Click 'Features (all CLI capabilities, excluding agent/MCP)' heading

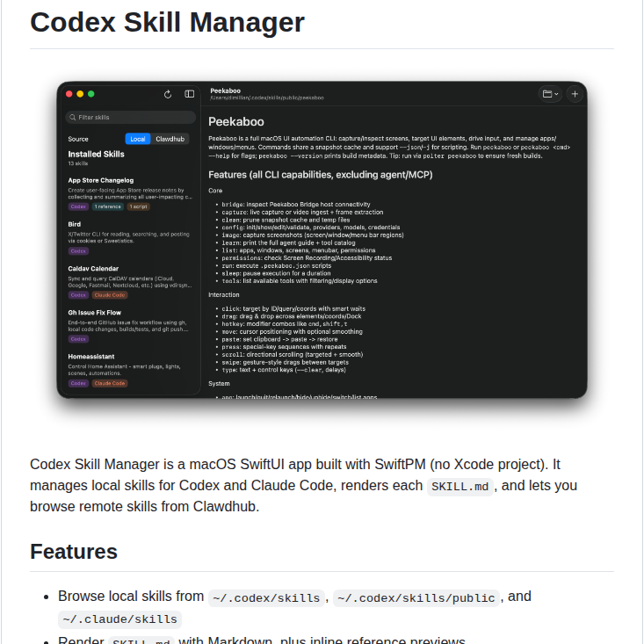pyautogui.click(x=321, y=175)
